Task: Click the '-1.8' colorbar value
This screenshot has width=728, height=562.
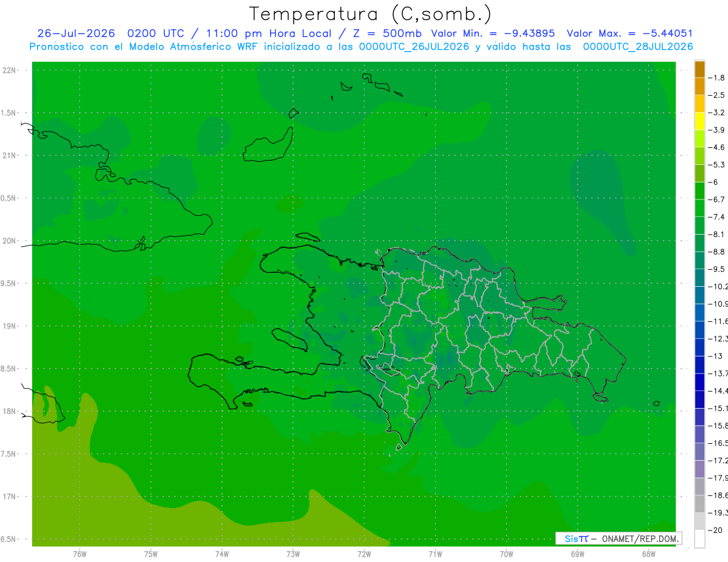Action: [716, 78]
